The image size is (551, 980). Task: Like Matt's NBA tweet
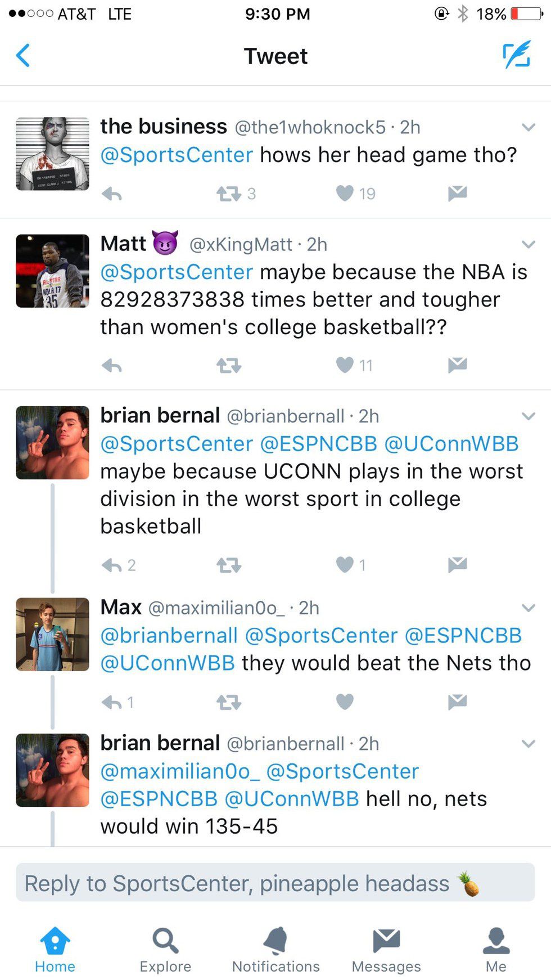(x=345, y=366)
